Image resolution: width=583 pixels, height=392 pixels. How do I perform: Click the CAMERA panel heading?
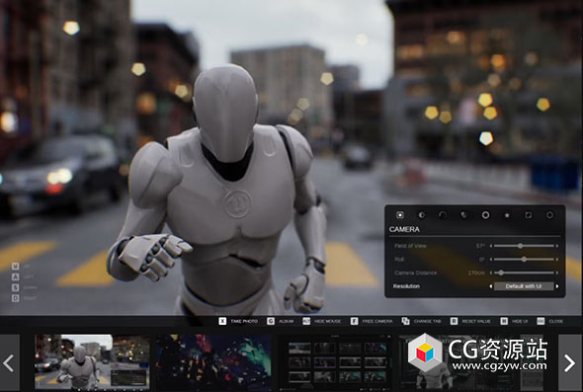(404, 229)
